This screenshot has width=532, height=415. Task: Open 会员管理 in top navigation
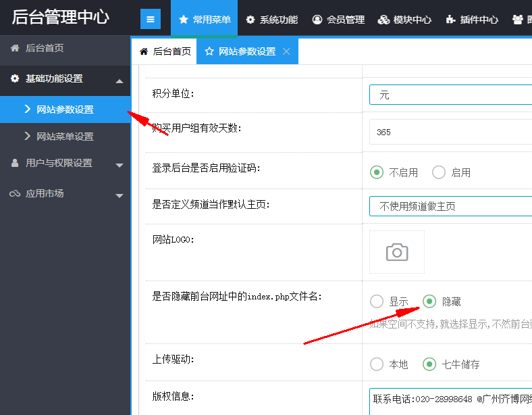tap(338, 20)
